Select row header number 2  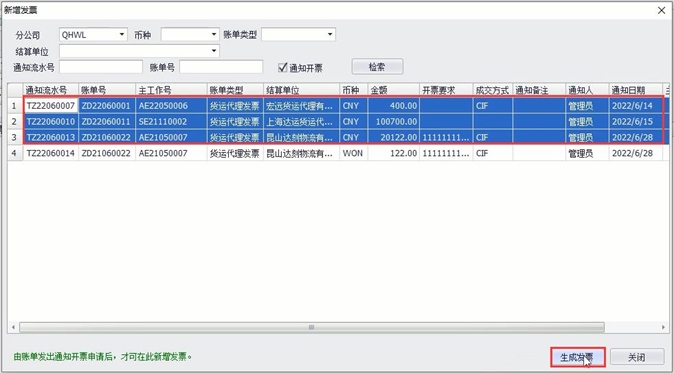(15, 122)
